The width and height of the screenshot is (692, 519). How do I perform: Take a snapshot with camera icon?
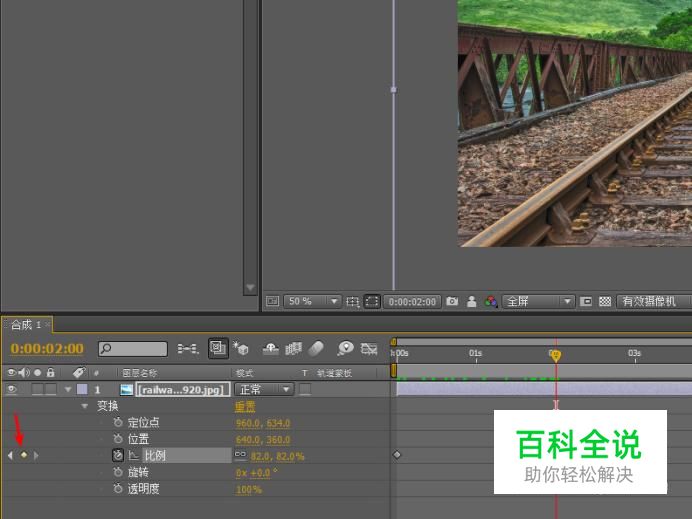point(452,301)
